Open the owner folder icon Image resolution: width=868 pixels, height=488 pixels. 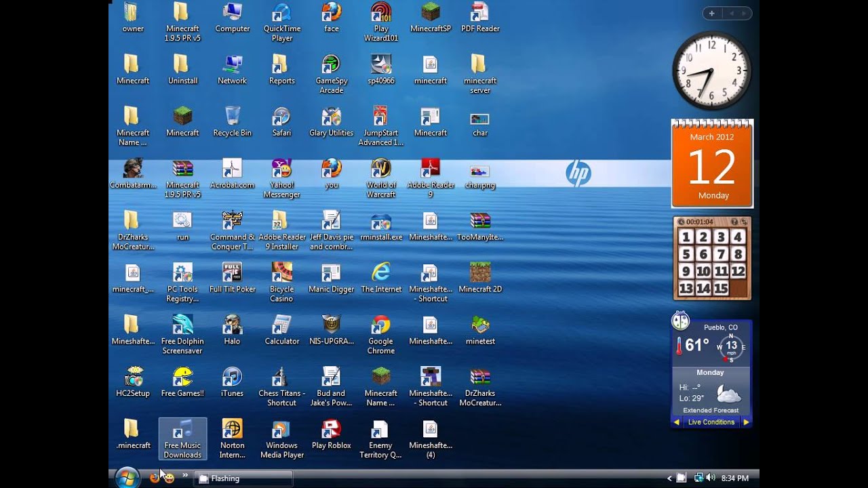click(x=133, y=18)
